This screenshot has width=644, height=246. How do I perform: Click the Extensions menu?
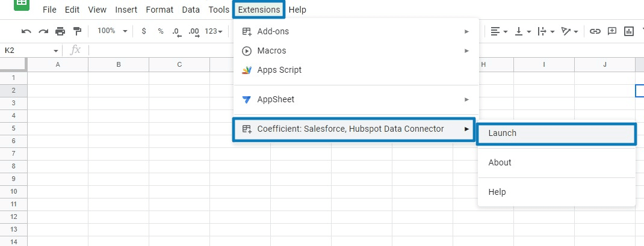(x=259, y=10)
